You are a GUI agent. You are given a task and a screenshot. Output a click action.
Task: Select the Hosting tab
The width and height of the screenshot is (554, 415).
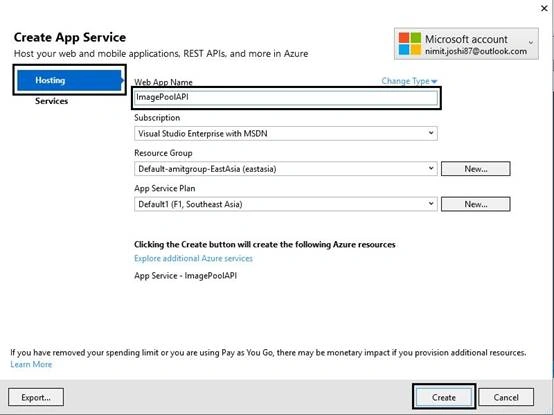70,80
